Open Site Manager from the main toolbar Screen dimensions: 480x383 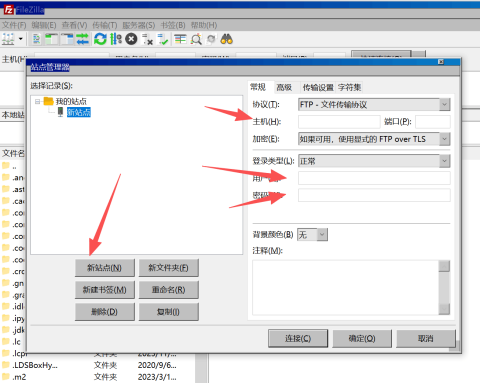tap(8, 39)
